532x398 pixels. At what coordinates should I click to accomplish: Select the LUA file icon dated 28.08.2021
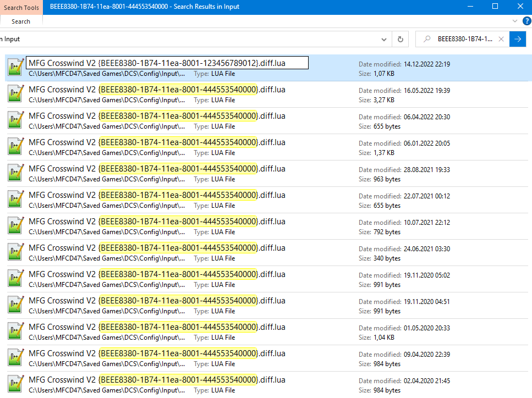point(15,173)
